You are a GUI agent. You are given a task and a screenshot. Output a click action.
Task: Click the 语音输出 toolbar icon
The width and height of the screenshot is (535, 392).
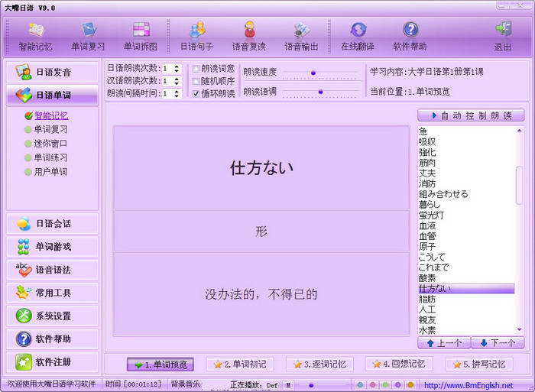pyautogui.click(x=302, y=36)
